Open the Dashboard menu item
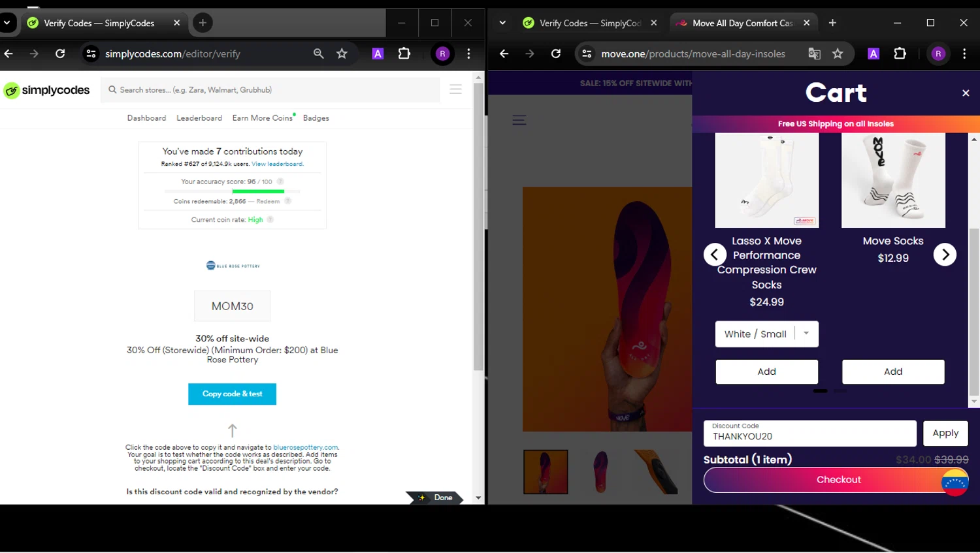 (x=146, y=118)
